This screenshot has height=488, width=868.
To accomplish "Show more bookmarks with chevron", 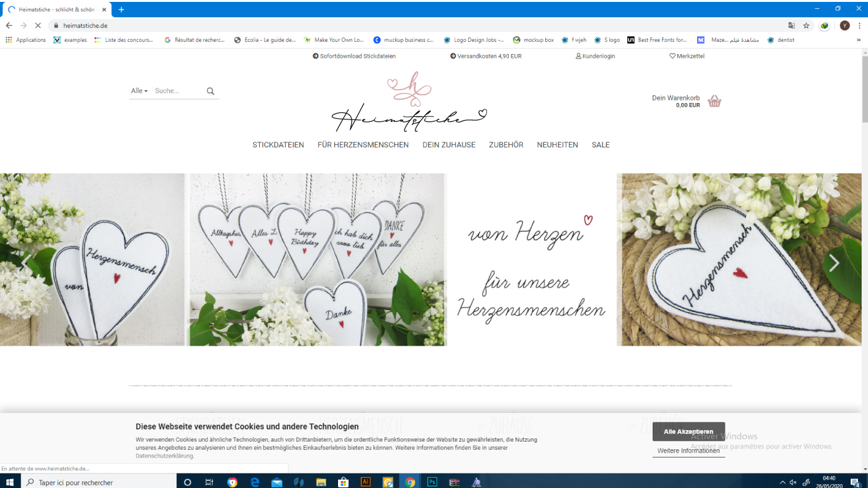I will [859, 40].
